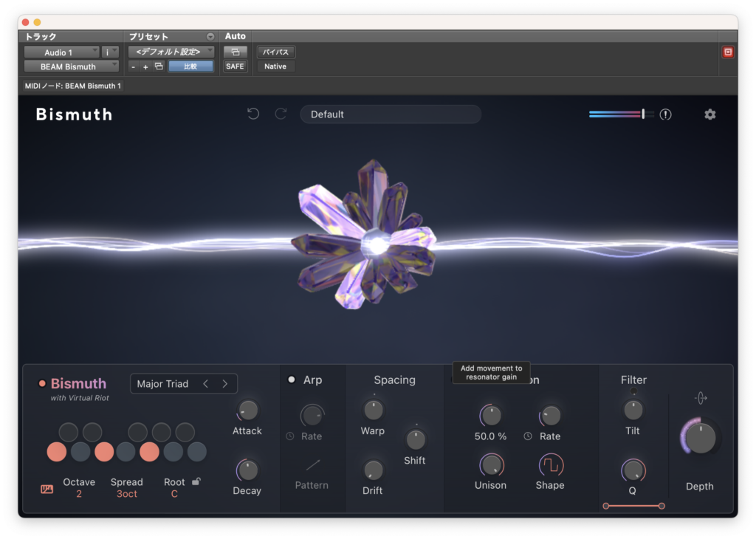This screenshot has width=756, height=539.
Task: Toggle the third lit pink note key
Action: 149,452
